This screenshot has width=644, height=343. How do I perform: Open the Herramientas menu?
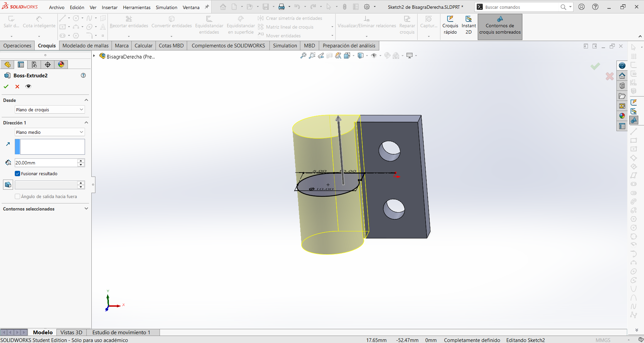pos(137,7)
